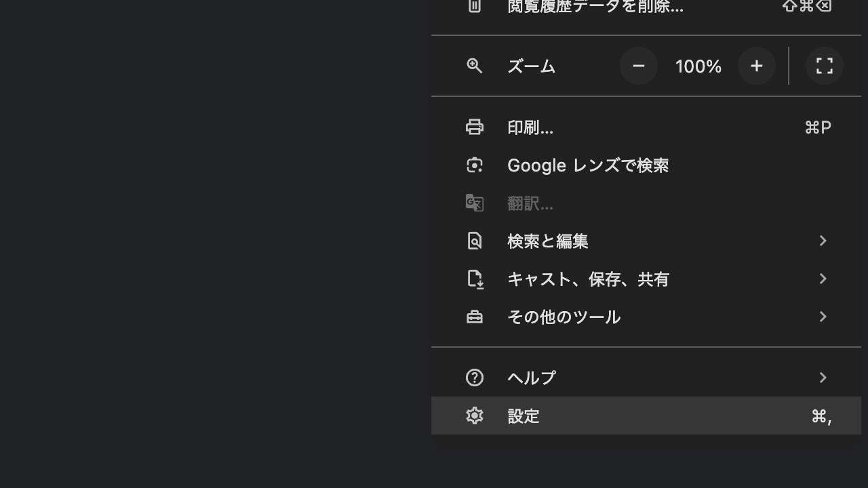Click the cast and save file icon
868x488 pixels.
click(x=475, y=279)
